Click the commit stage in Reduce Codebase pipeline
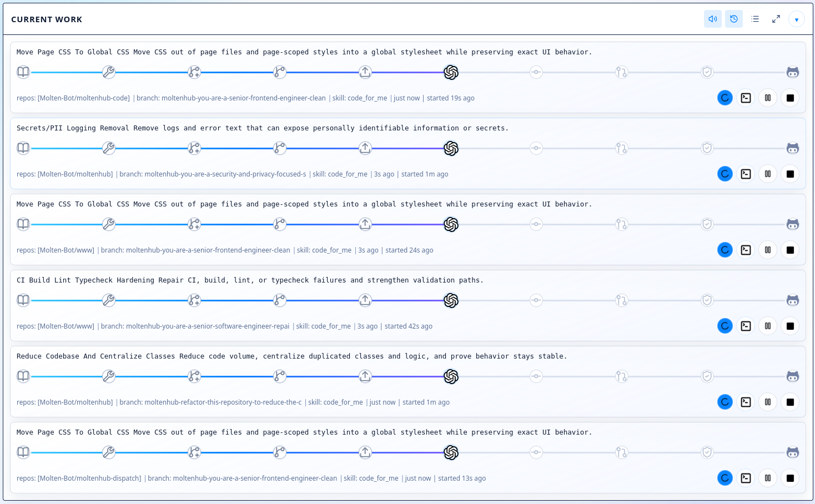Screen dimensions: 815x504 tap(536, 376)
